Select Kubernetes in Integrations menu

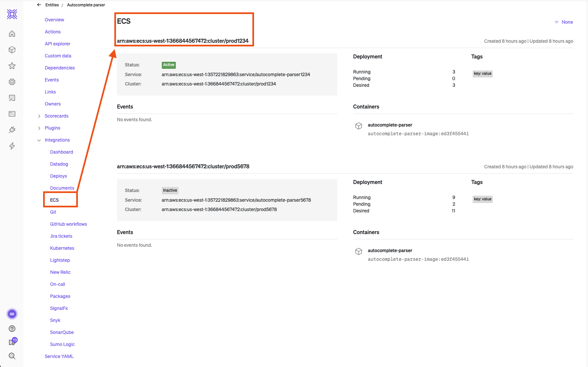point(62,248)
